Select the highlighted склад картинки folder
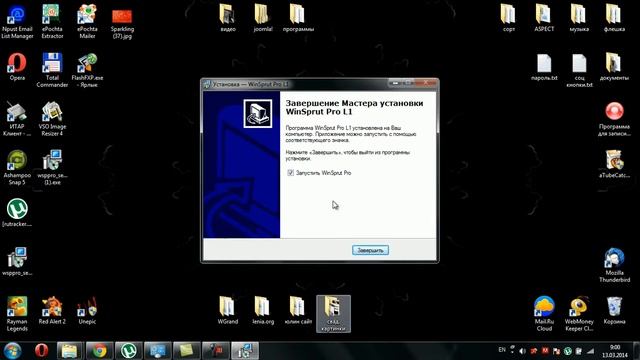Screen dimensions: 640x360 click(333, 314)
